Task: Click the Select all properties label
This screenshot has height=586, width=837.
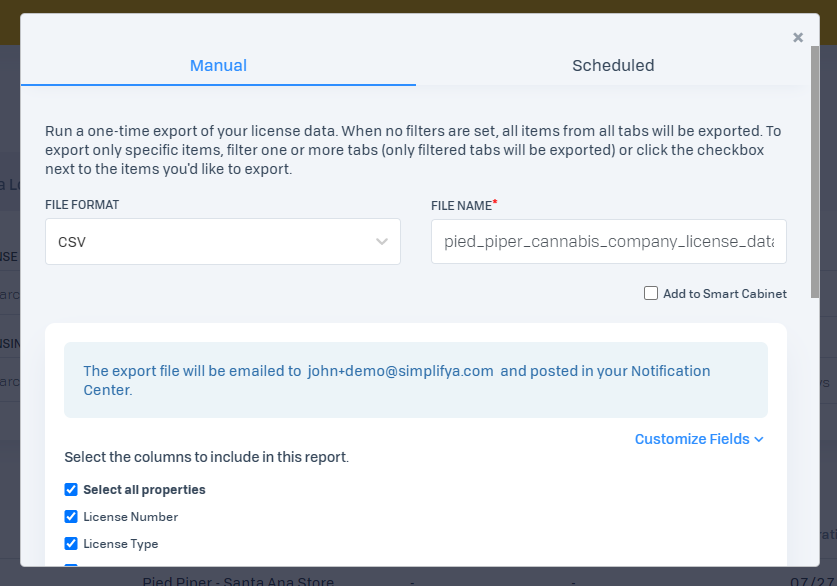Action: point(144,490)
